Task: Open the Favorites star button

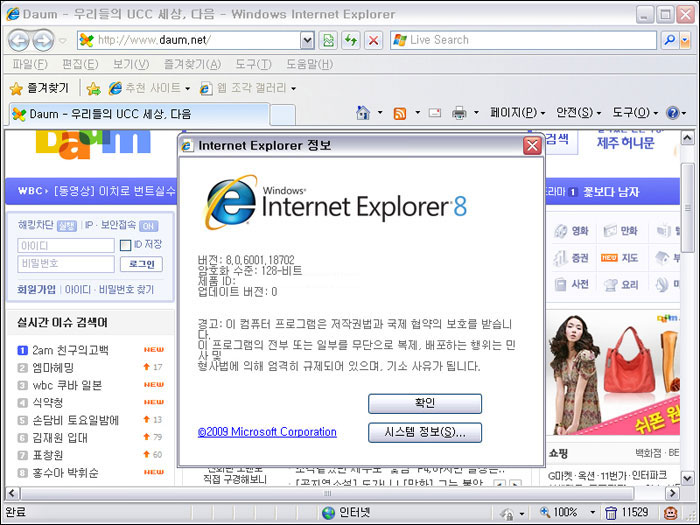Action: click(x=39, y=88)
